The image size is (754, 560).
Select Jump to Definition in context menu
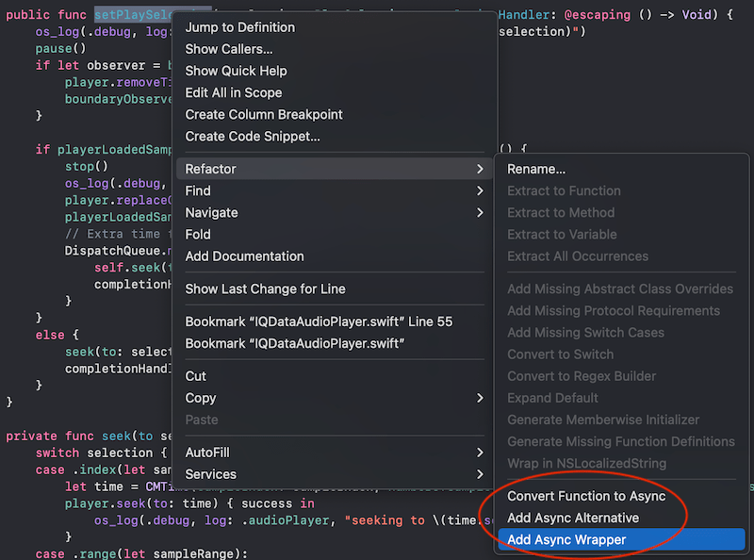(239, 27)
